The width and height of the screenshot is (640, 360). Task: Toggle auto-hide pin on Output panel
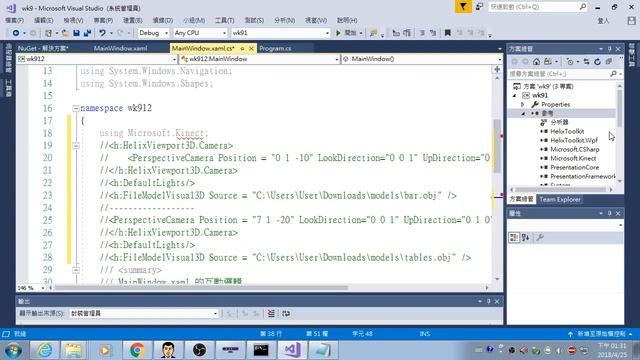click(x=488, y=301)
